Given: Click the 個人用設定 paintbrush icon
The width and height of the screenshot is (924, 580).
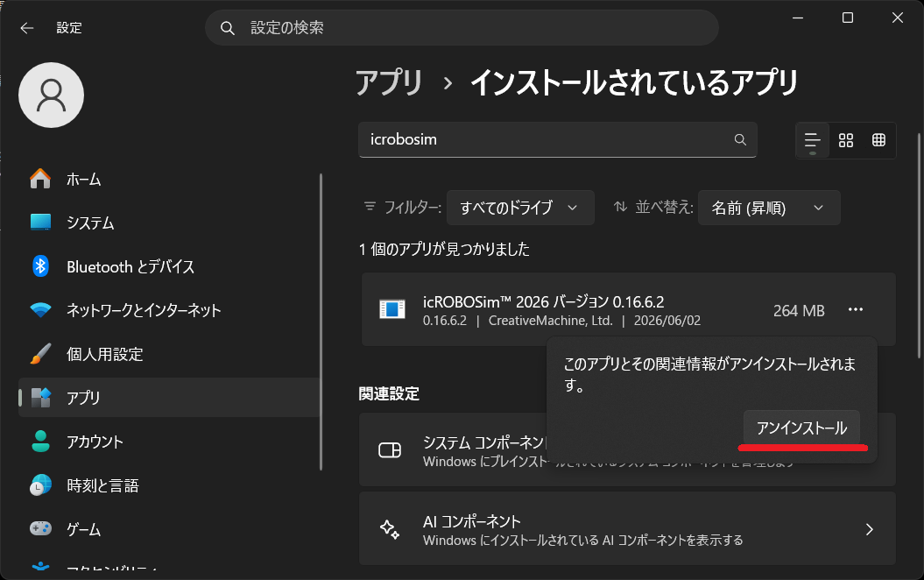Looking at the screenshot, I should (x=40, y=354).
